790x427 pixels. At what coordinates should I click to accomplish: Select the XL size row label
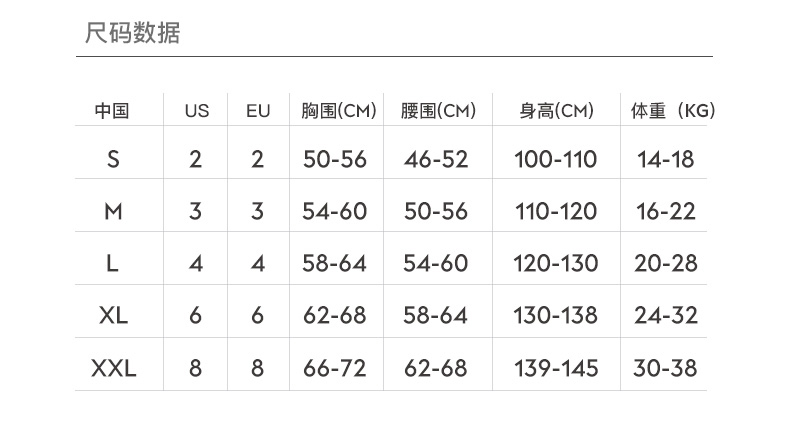[x=114, y=315]
